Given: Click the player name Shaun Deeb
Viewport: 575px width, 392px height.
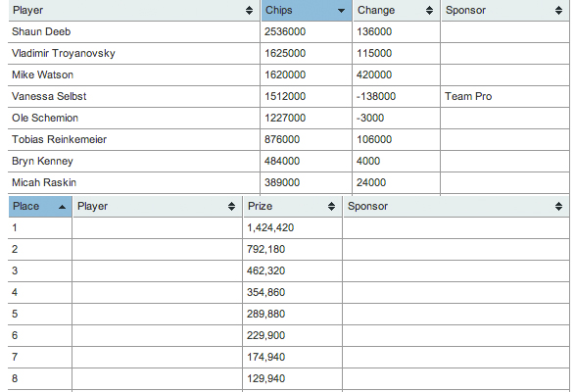Looking at the screenshot, I should 41,31.
